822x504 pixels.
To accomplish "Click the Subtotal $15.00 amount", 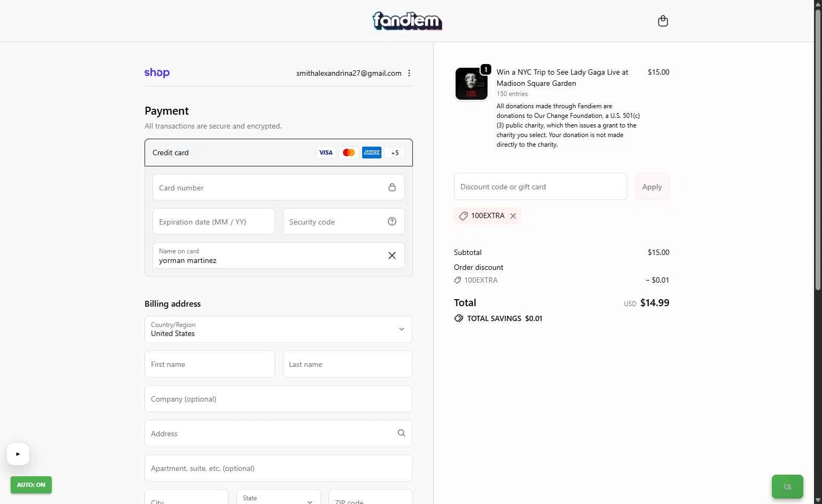I will (x=658, y=252).
